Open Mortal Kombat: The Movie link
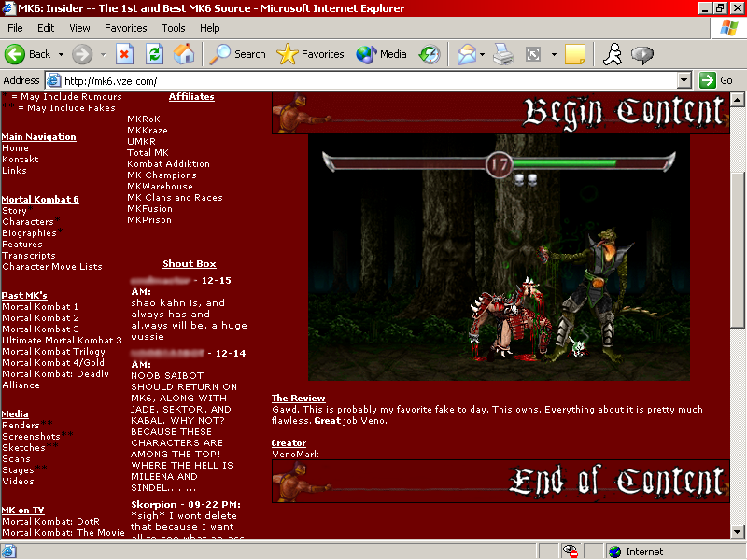The width and height of the screenshot is (747, 560). click(63, 532)
